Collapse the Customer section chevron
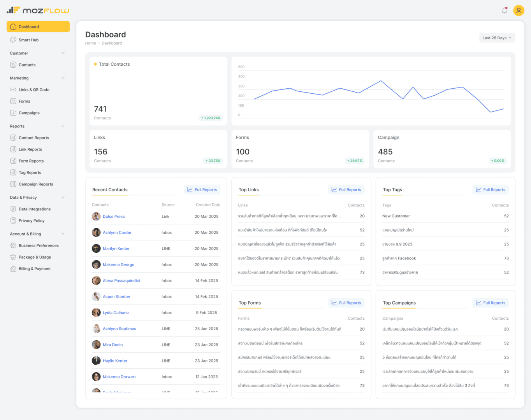 coord(63,53)
